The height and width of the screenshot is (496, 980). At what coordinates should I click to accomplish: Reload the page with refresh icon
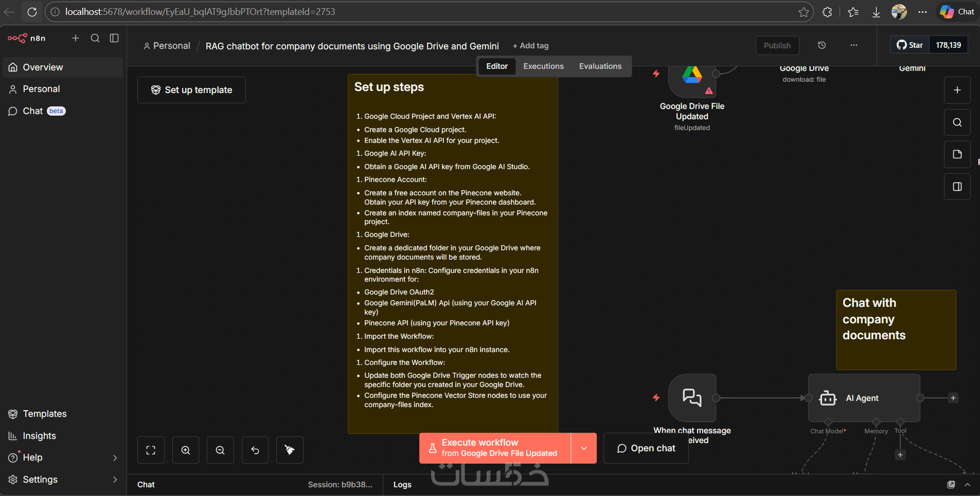click(32, 12)
